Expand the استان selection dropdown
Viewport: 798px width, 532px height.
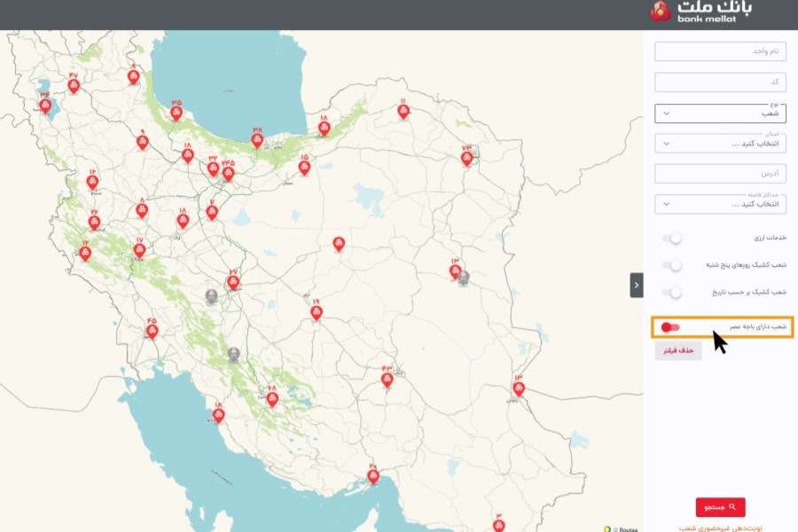(720, 144)
